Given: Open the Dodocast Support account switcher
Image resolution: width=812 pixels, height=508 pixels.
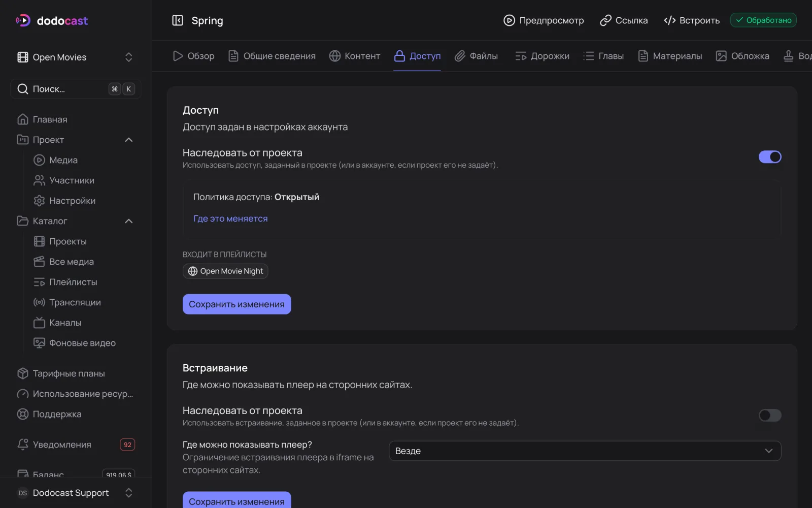Looking at the screenshot, I should (x=76, y=493).
